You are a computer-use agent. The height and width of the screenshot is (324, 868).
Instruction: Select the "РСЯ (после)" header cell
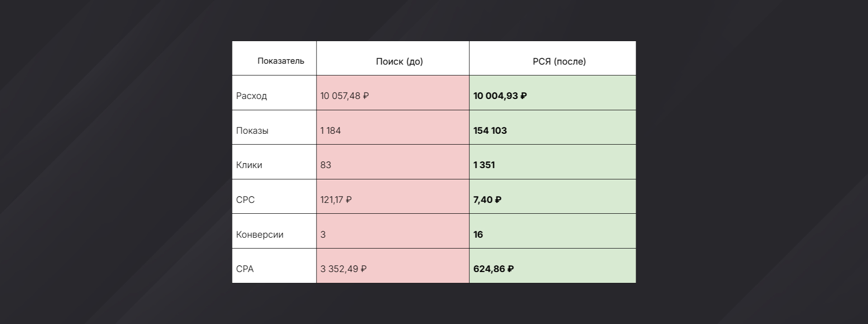[559, 61]
